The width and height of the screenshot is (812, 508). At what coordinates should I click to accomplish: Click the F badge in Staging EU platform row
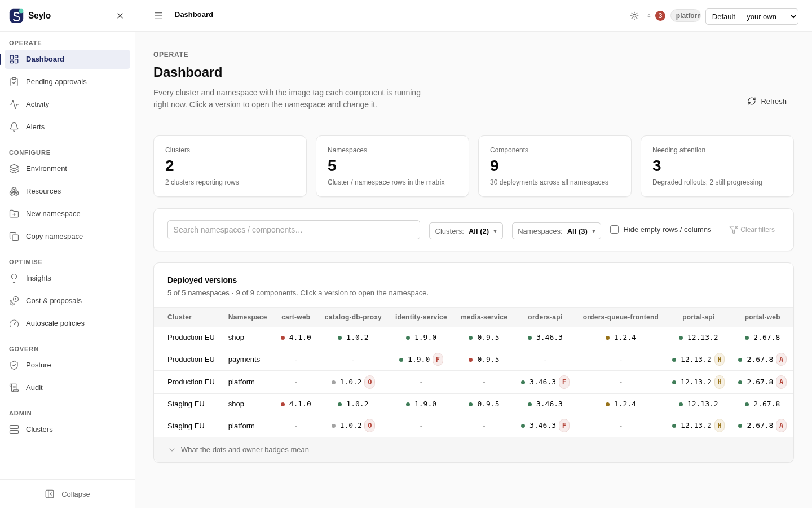click(564, 426)
